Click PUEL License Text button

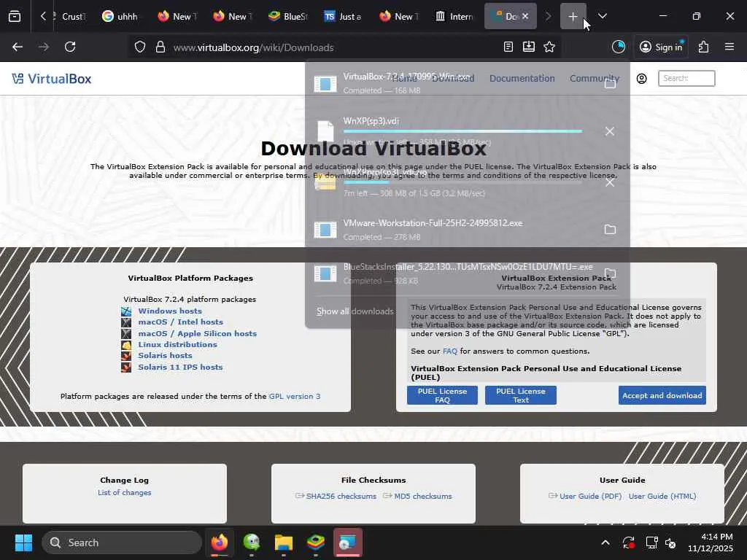pos(521,395)
